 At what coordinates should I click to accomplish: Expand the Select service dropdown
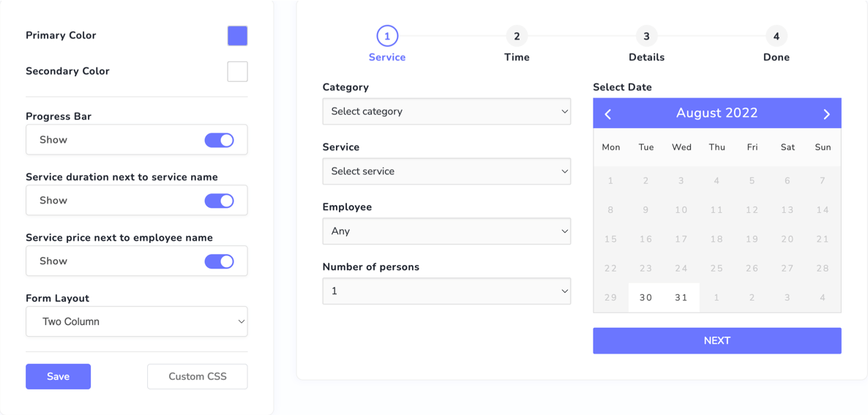pos(446,171)
